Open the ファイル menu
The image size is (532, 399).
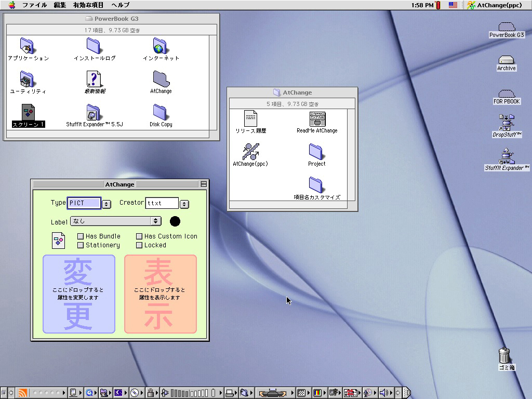34,5
